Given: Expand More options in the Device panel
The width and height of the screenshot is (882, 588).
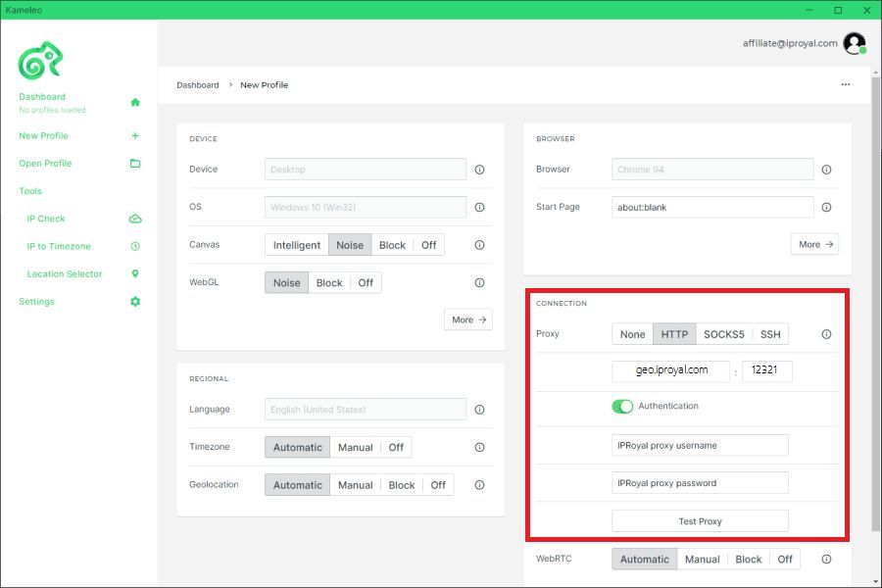Looking at the screenshot, I should [468, 319].
